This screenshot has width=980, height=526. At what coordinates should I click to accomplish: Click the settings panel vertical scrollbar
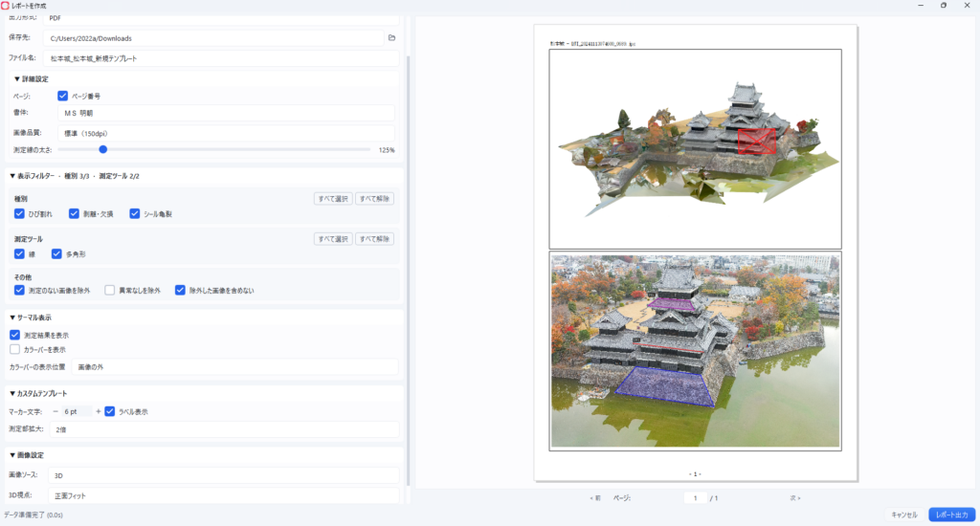pos(409,271)
